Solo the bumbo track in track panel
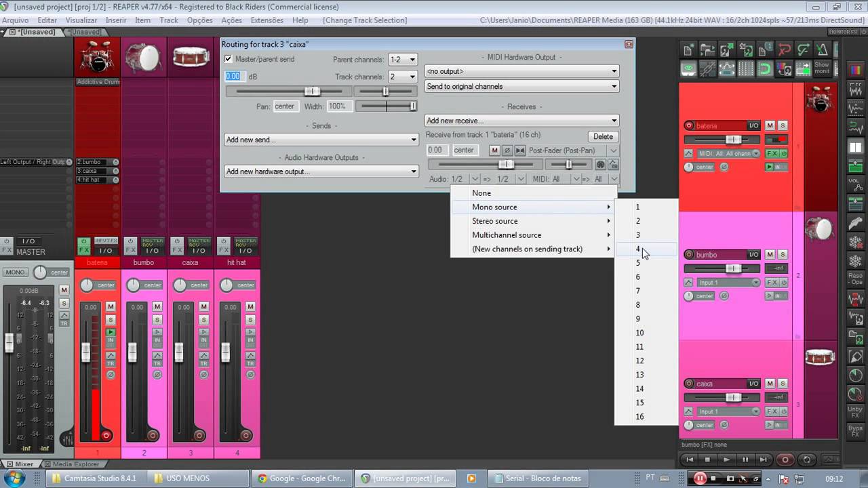Screen dimensions: 868x488 (x=783, y=255)
